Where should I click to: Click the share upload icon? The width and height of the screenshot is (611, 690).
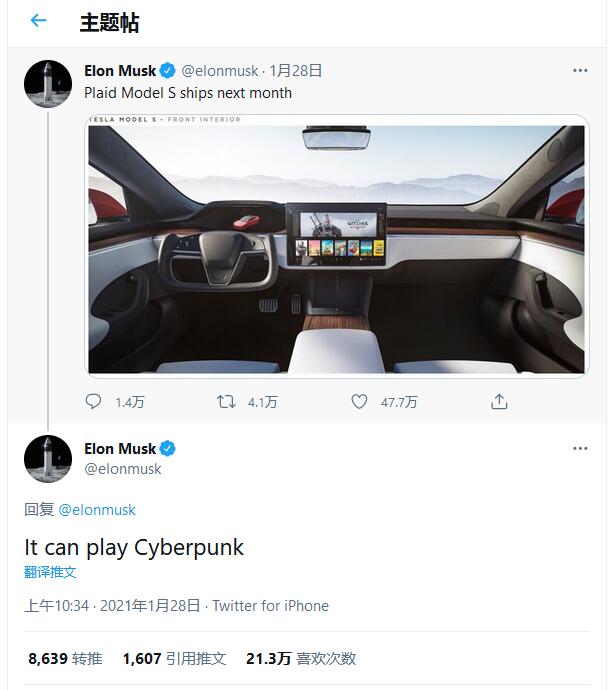499,402
